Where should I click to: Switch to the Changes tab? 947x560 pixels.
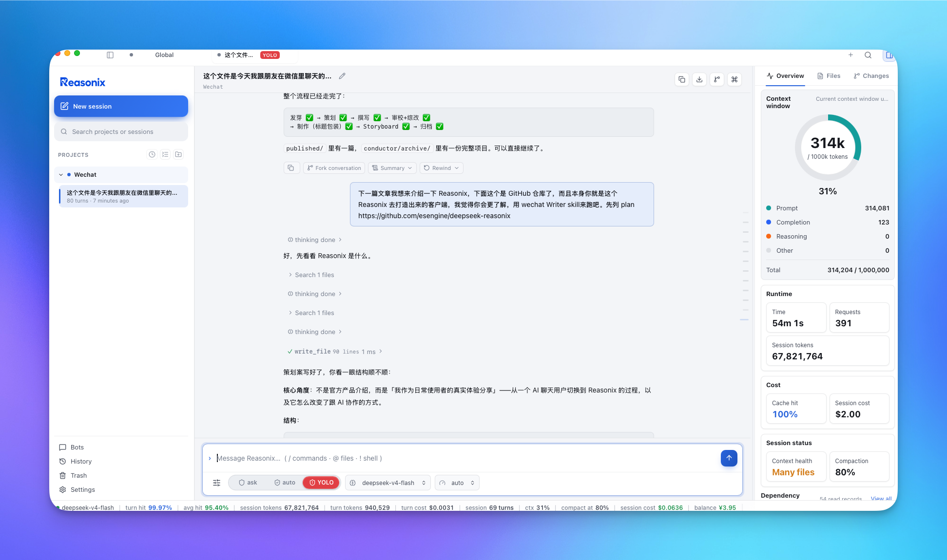(x=871, y=76)
